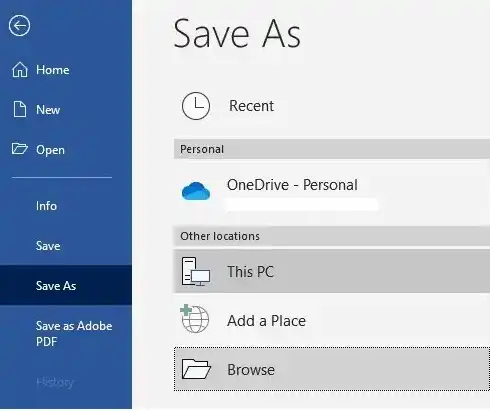Viewport: 490px width, 411px height.
Task: Select Recent locations label
Action: 251,106
